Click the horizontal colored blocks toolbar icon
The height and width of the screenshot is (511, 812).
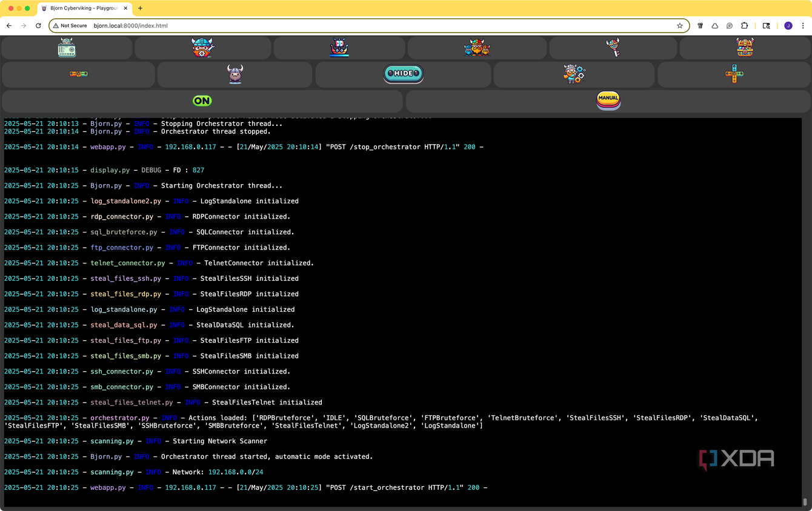[x=79, y=74]
